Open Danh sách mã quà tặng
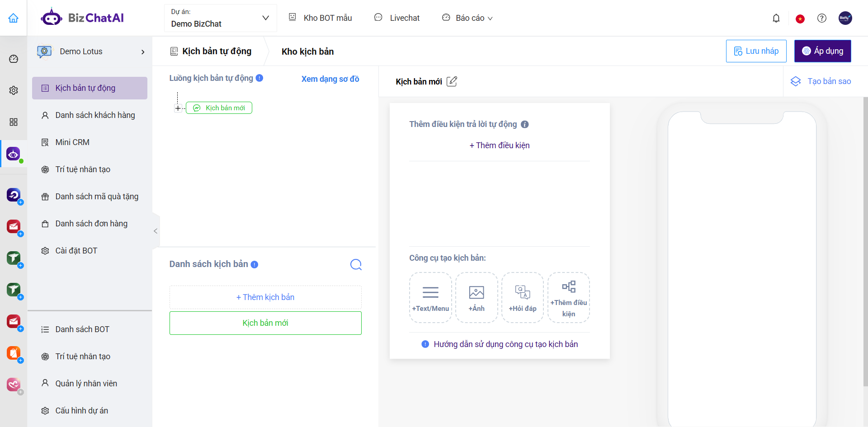Viewport: 868px width, 427px height. pyautogui.click(x=90, y=197)
